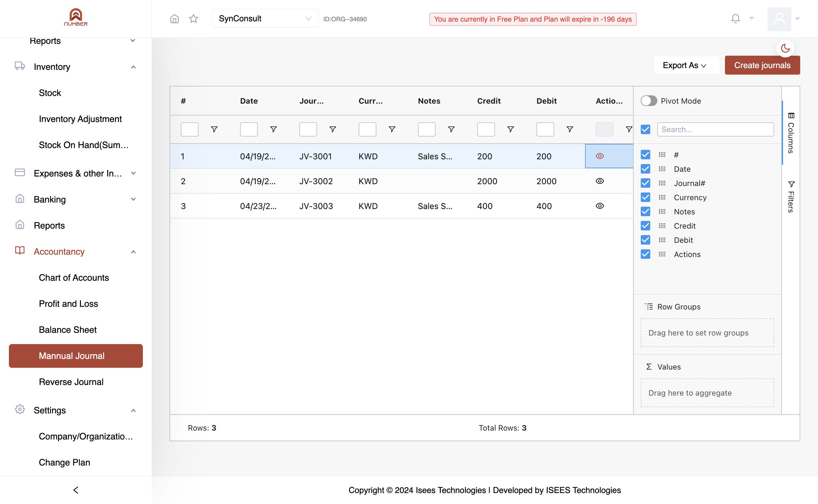
Task: Uncheck select-all columns checkbox
Action: (646, 129)
